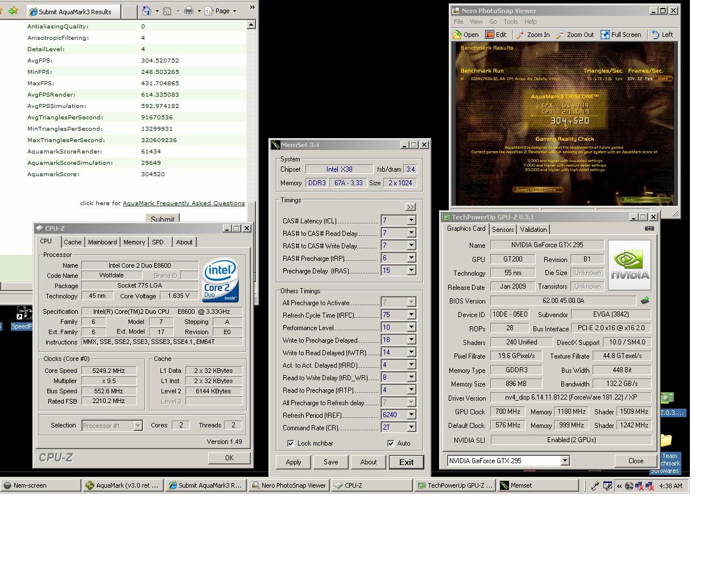Click the >> expand button in MemSet Timings
This screenshot has width=728, height=582.
pos(411,207)
